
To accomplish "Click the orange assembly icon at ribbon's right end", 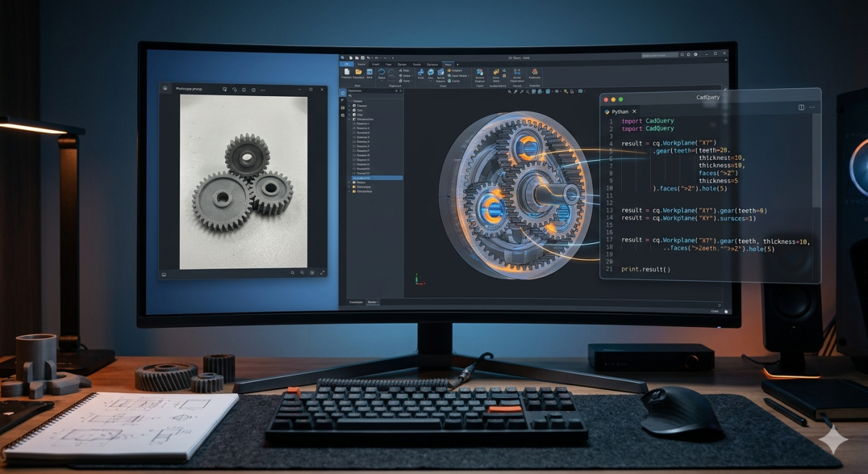I will point(535,72).
